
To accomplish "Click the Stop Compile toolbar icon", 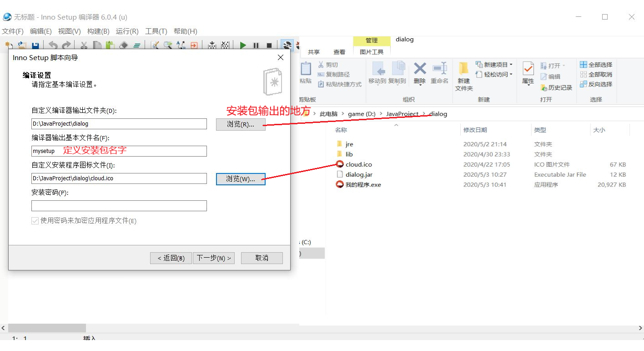I will click(225, 45).
